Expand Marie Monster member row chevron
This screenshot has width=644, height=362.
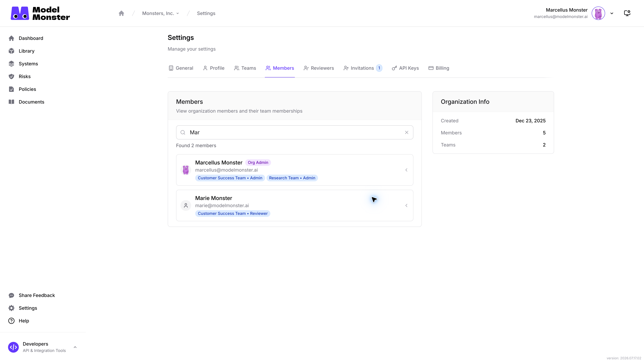point(406,205)
